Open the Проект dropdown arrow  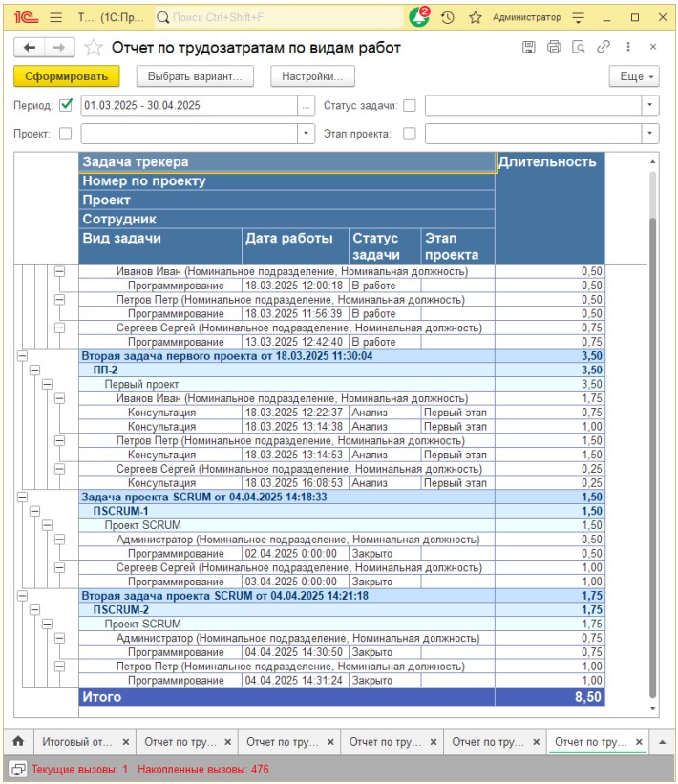tap(306, 134)
